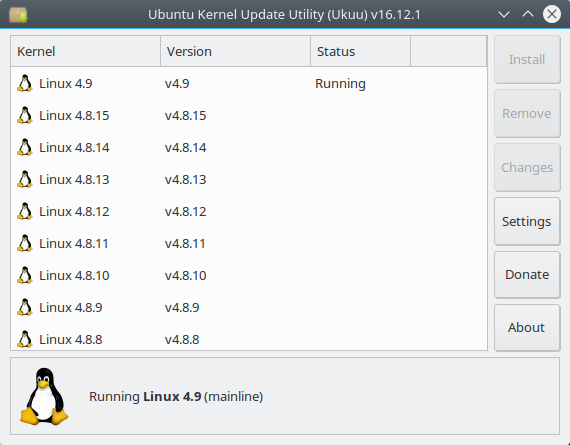This screenshot has width=570, height=445.
Task: Open the Donate page
Action: pos(527,274)
